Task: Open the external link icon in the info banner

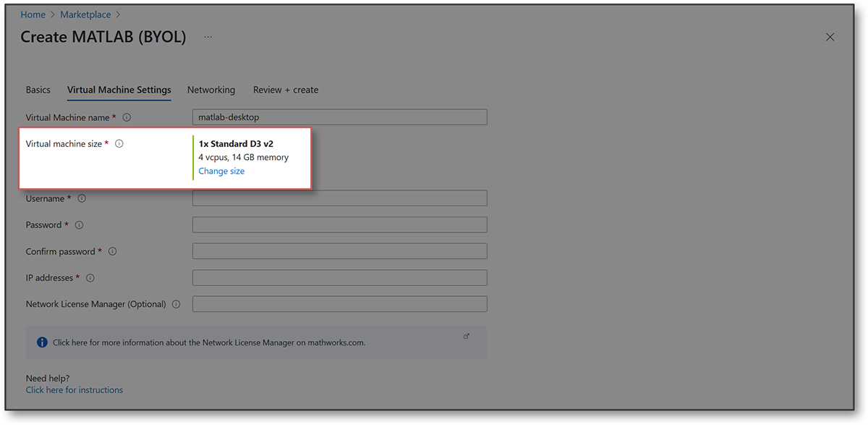Action: [x=467, y=336]
